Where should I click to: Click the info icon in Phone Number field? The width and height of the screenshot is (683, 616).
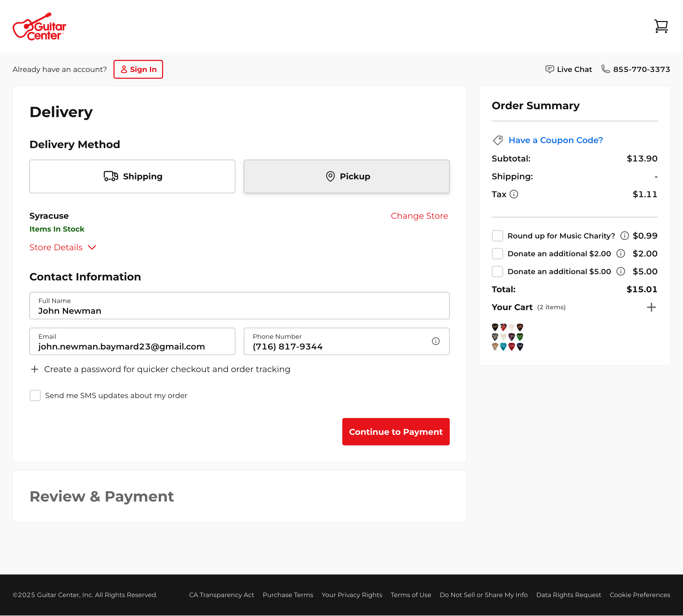[x=436, y=341]
